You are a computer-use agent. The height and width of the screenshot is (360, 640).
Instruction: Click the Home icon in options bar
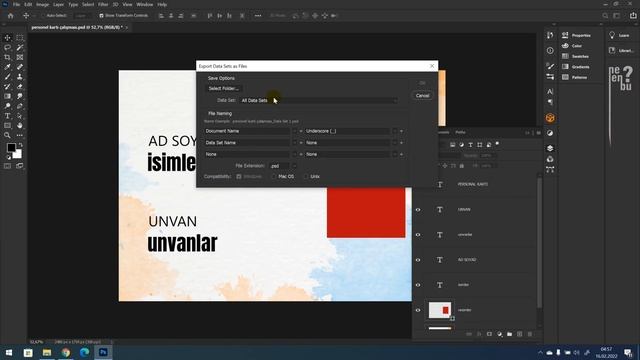pos(11,16)
